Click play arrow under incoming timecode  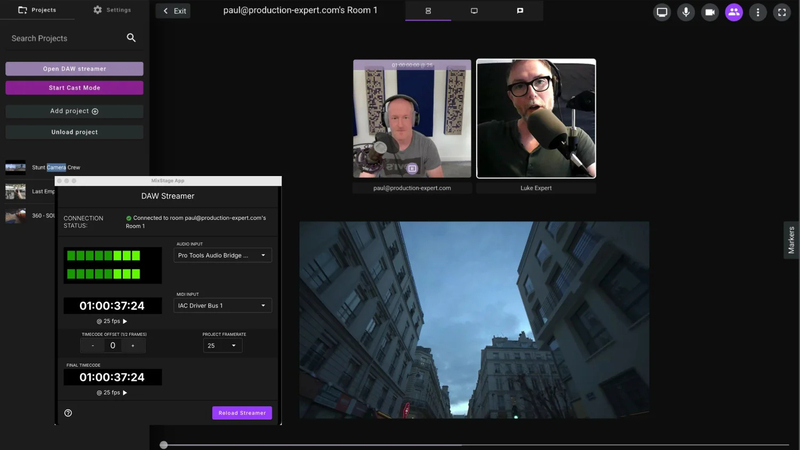point(124,321)
